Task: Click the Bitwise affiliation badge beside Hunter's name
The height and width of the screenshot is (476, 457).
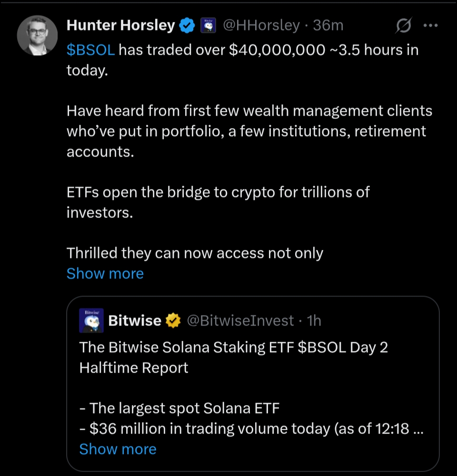Action: pos(208,26)
